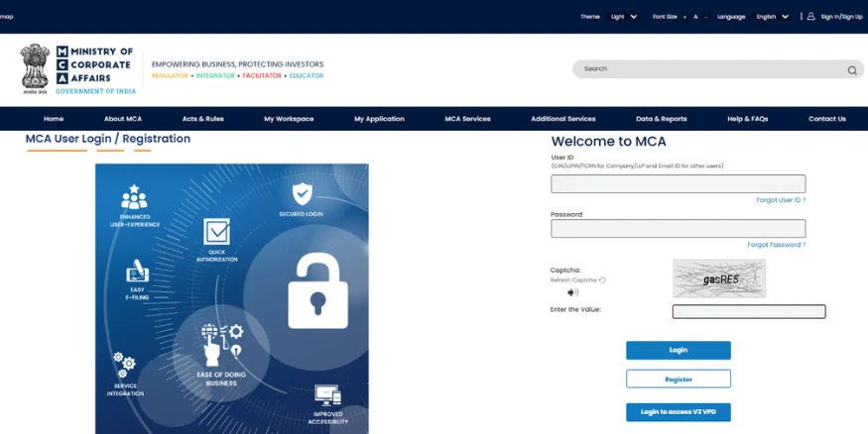This screenshot has height=434, width=868.
Task: Decrease font size with minus button
Action: click(705, 17)
